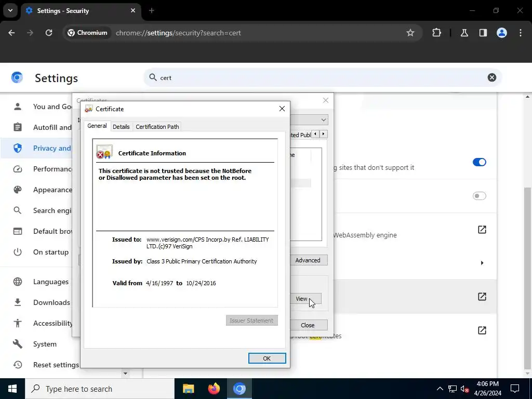Open the network tray icon
This screenshot has width=532, height=399.
pos(453,389)
